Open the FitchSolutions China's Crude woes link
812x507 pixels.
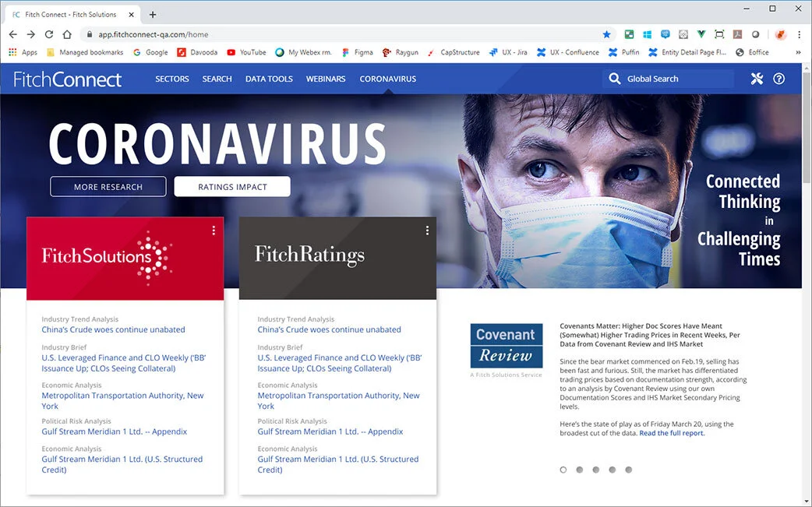point(113,329)
